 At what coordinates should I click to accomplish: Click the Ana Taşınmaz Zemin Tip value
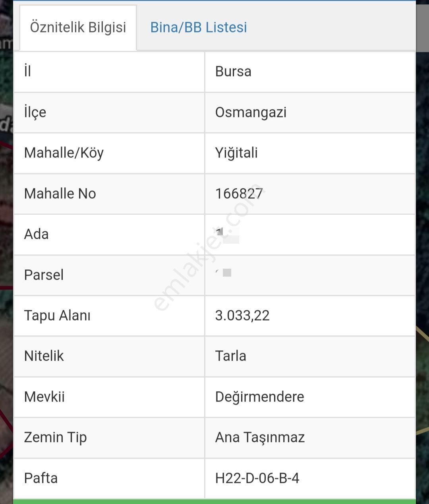pyautogui.click(x=259, y=437)
